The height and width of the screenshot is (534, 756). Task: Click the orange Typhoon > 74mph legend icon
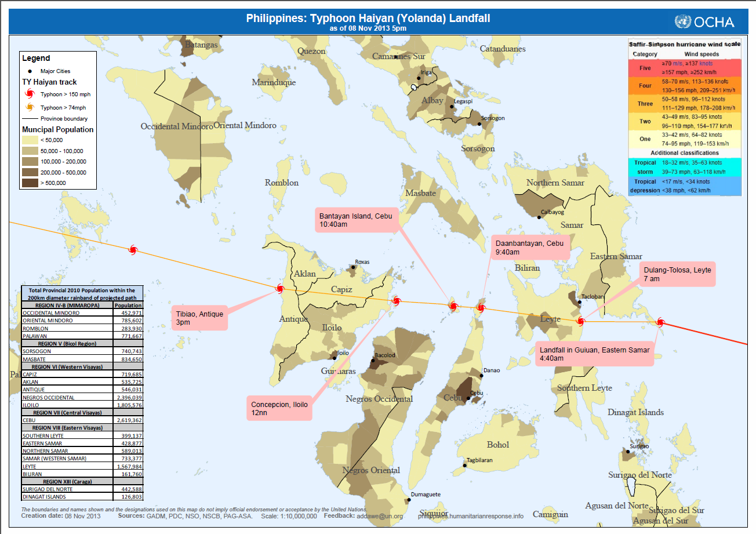click(x=29, y=108)
